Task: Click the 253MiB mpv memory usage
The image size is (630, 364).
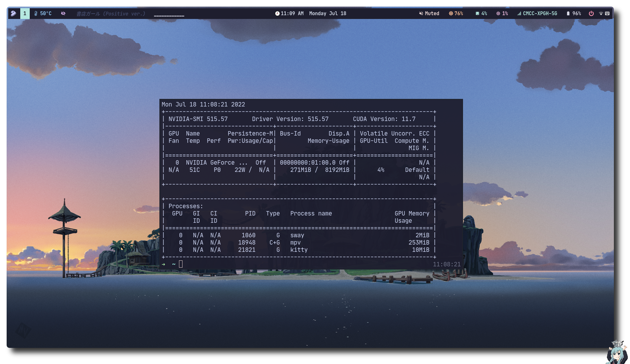Action: click(x=419, y=242)
